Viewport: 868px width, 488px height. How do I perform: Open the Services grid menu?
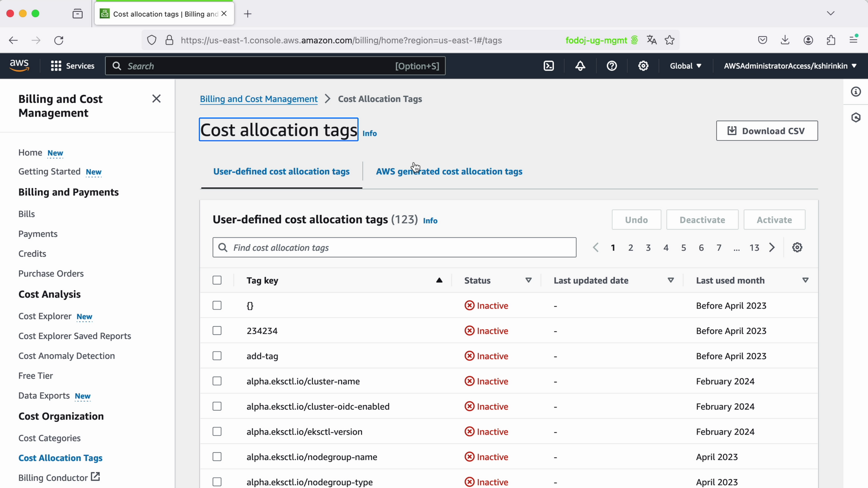coord(72,66)
